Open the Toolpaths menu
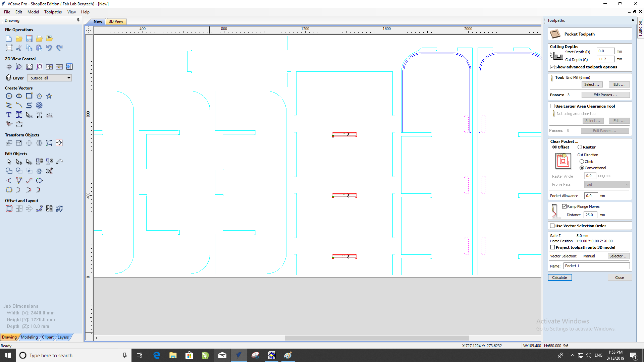644x362 pixels. [53, 12]
